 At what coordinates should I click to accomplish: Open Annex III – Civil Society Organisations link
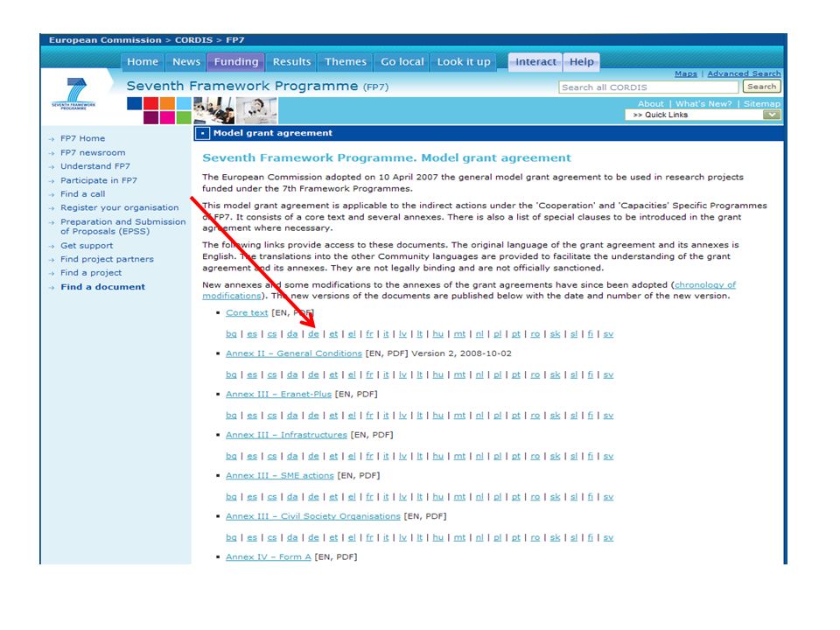point(313,516)
